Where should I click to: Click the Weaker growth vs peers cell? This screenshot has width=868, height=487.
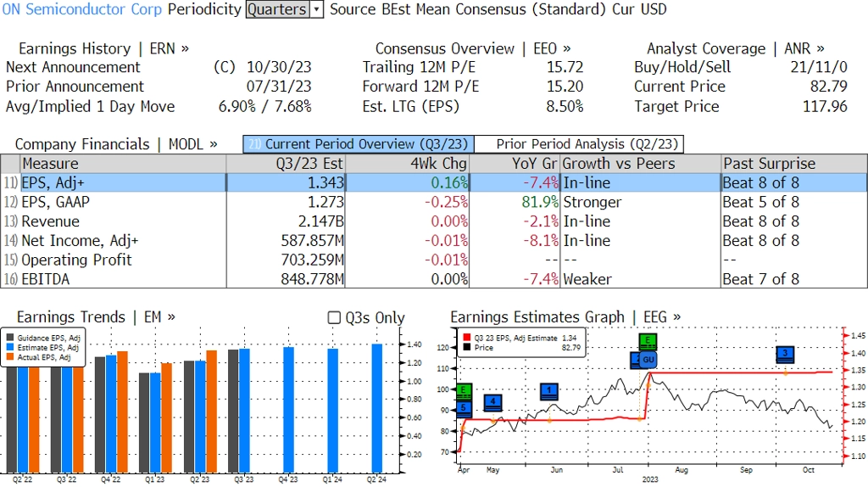(x=587, y=279)
